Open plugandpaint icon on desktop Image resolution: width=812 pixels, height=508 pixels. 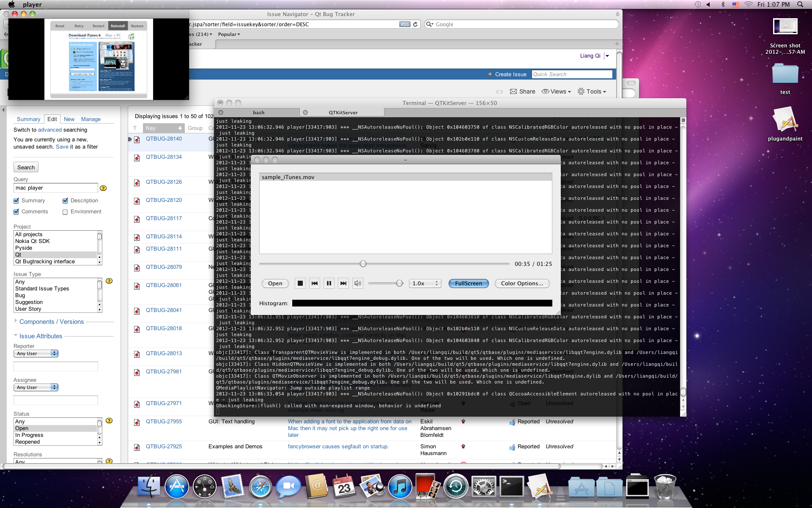[x=785, y=119]
